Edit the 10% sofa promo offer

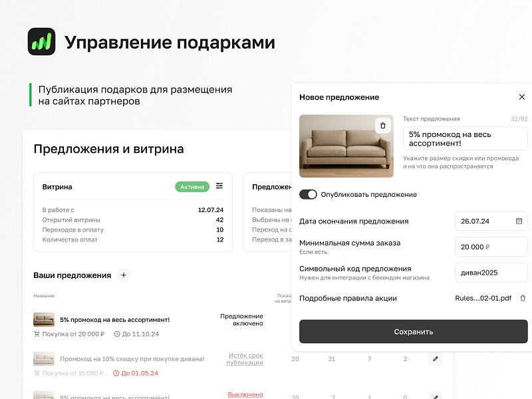436,359
